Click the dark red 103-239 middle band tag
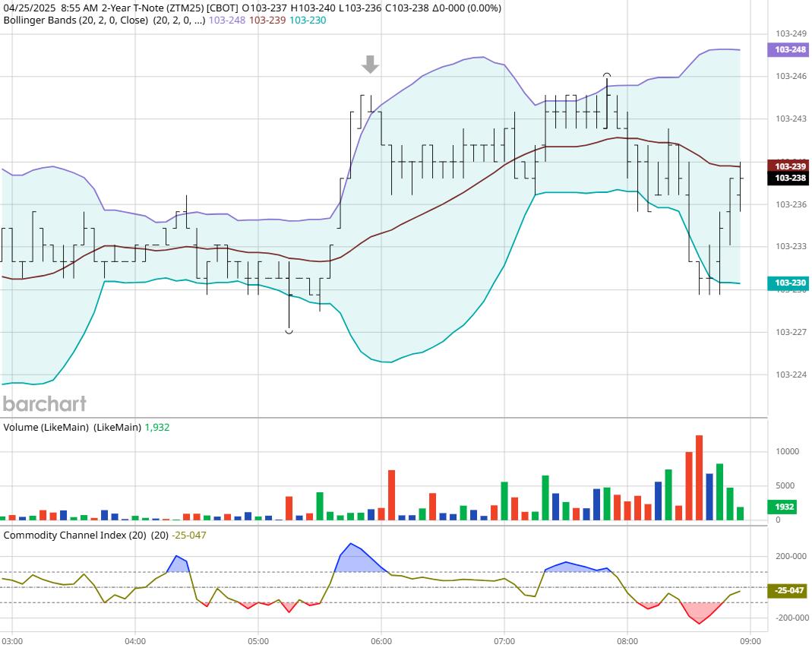812x651 pixels. [x=789, y=166]
